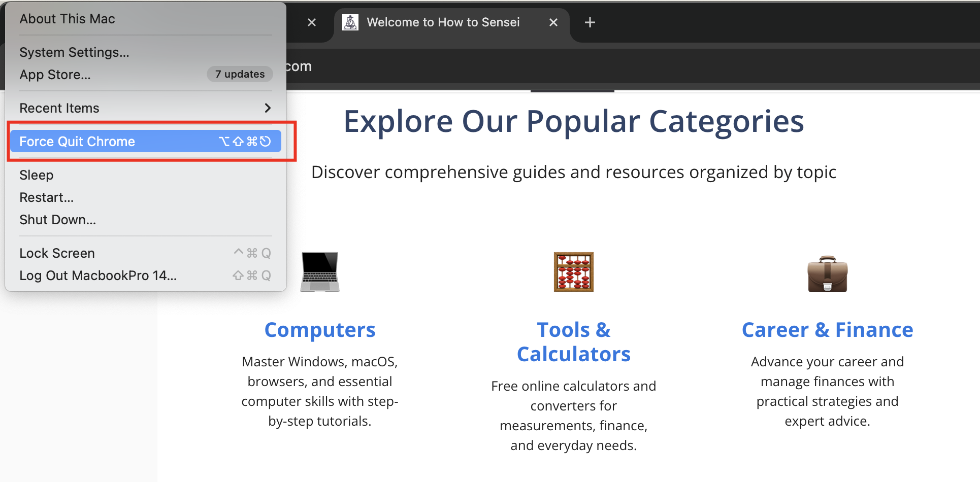
Task: Click the laptop icon above Computers
Action: [x=319, y=272]
